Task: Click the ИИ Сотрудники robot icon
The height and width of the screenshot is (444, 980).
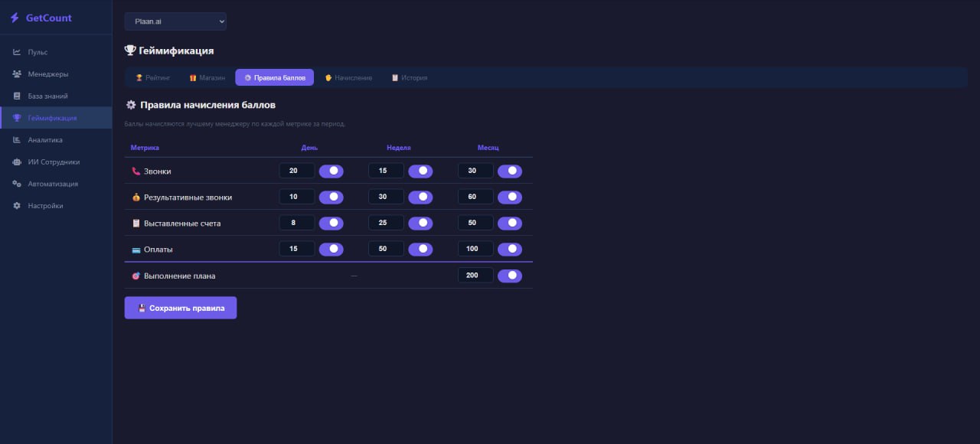Action: pyautogui.click(x=17, y=162)
